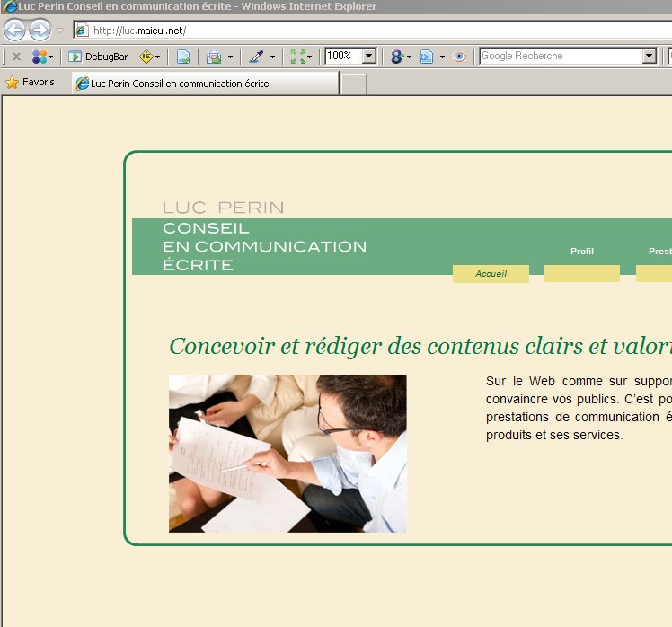Image resolution: width=672 pixels, height=627 pixels.
Task: Expand the IE diamond icon dropdown arrow
Action: 158,57
